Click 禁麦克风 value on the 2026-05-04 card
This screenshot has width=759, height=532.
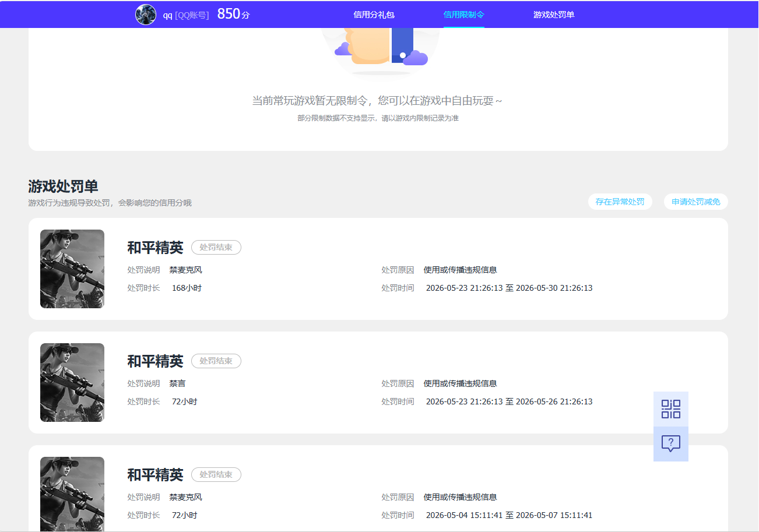tap(186, 497)
